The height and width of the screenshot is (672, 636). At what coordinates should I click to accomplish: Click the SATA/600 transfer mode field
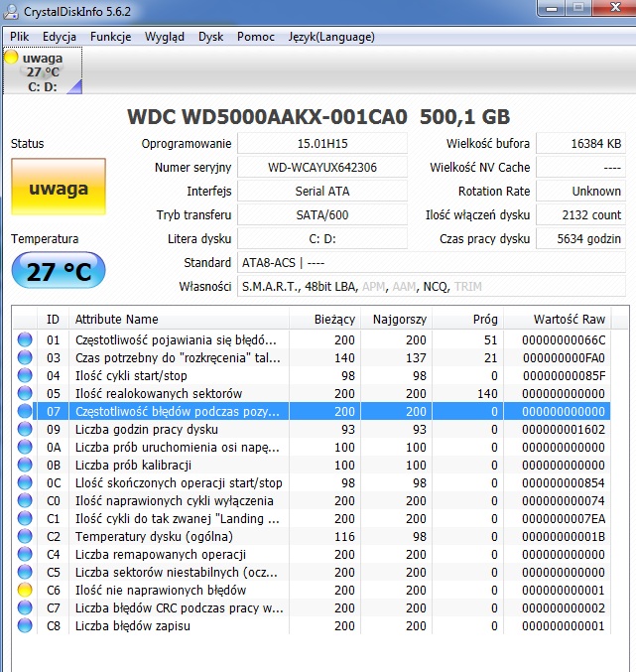pyautogui.click(x=322, y=215)
